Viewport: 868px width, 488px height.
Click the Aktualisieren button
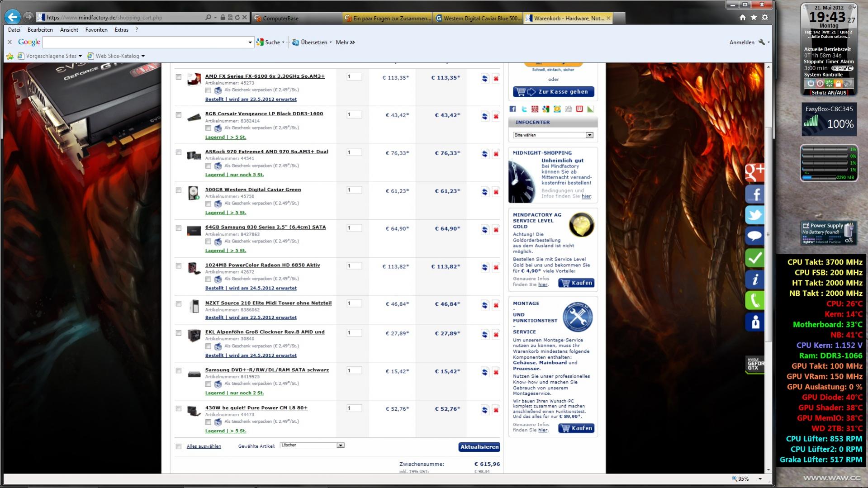pos(479,447)
